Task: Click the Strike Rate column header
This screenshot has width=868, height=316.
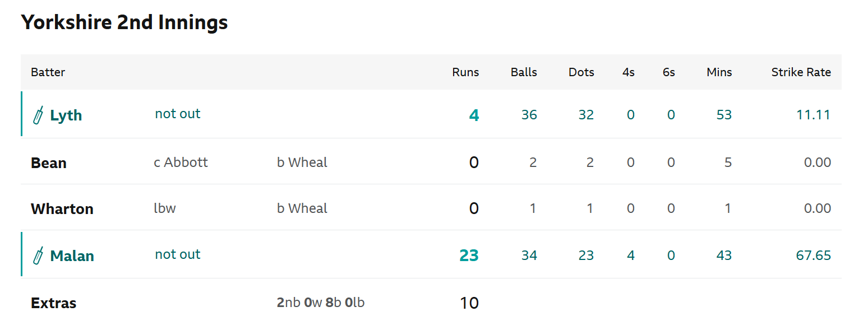Action: [801, 72]
